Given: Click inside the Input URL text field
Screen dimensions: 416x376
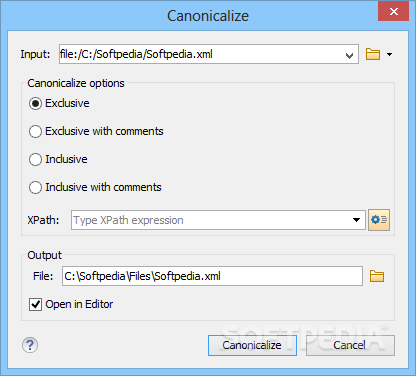Looking at the screenshot, I should 201,54.
